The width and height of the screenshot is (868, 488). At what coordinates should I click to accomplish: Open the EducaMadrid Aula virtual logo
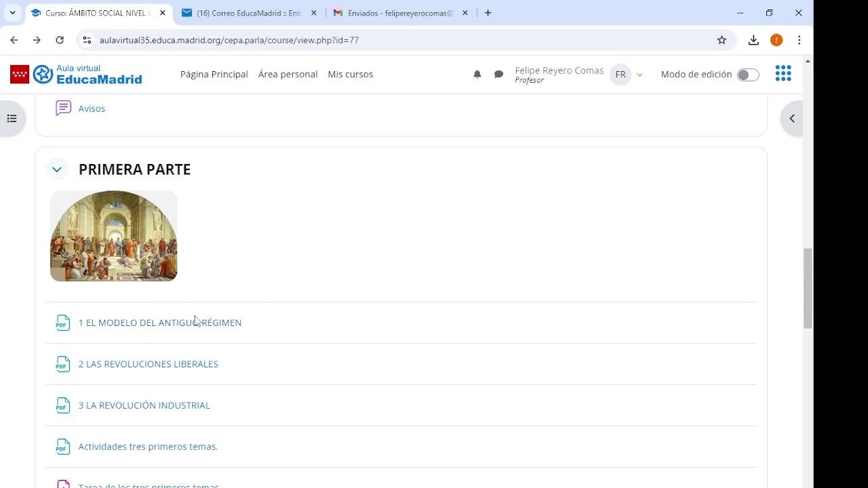(76, 75)
